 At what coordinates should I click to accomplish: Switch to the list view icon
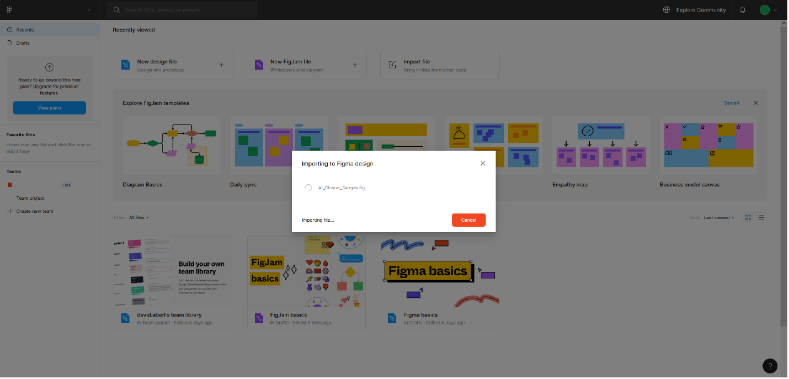tap(761, 217)
